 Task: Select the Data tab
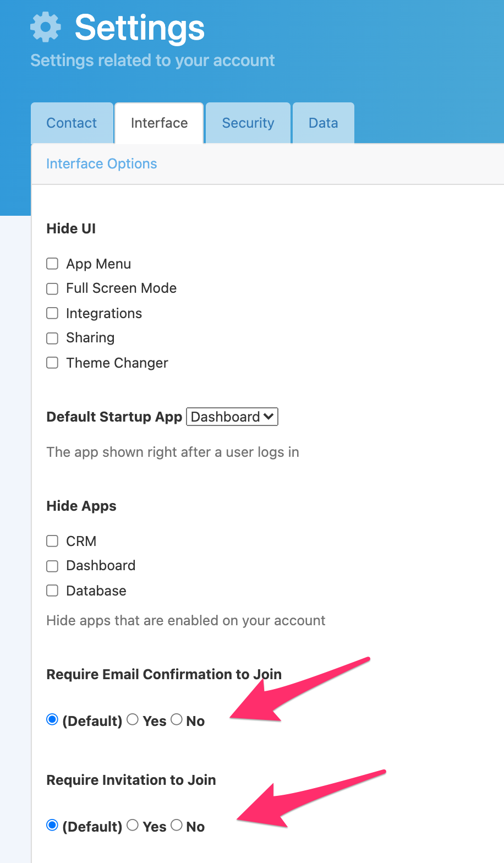tap(324, 123)
